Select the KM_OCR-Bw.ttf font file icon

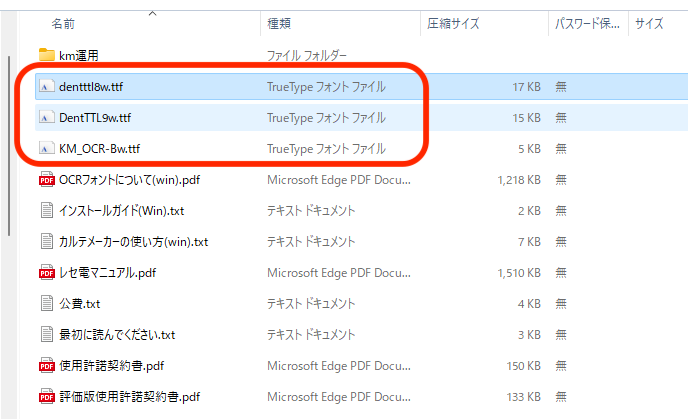click(x=46, y=149)
